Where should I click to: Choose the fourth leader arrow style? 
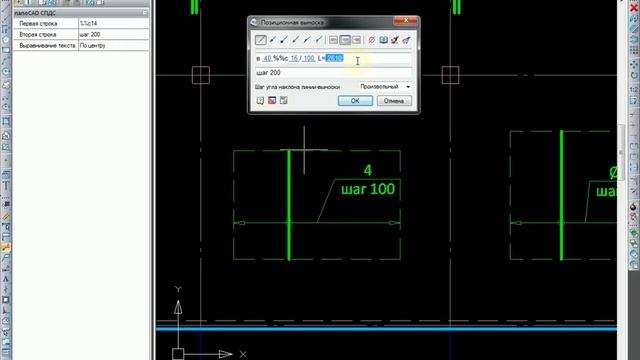(296, 40)
